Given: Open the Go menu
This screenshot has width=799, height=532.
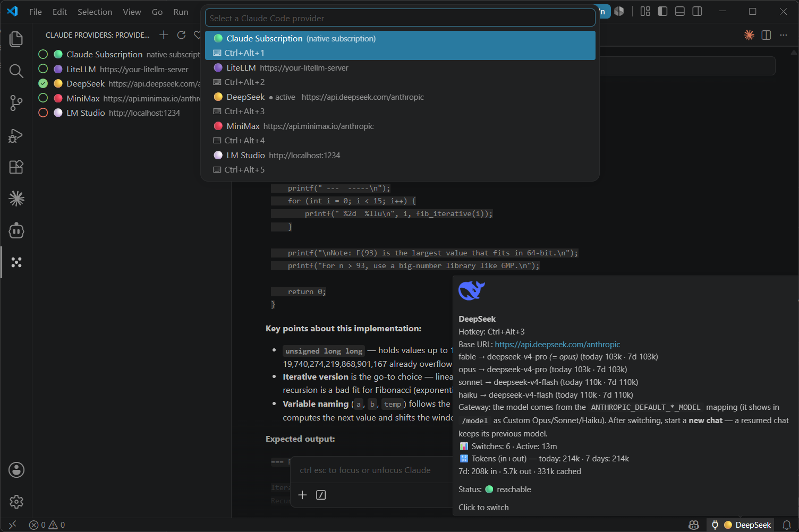Looking at the screenshot, I should (157, 12).
